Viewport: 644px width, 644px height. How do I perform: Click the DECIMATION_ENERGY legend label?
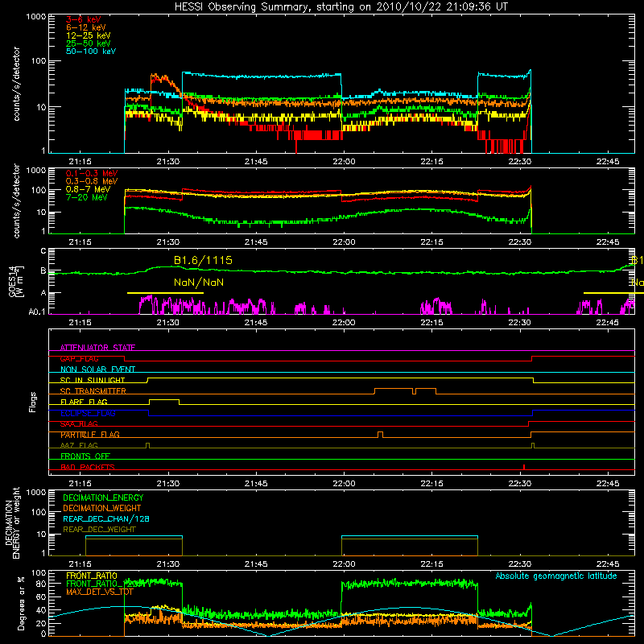(x=103, y=497)
